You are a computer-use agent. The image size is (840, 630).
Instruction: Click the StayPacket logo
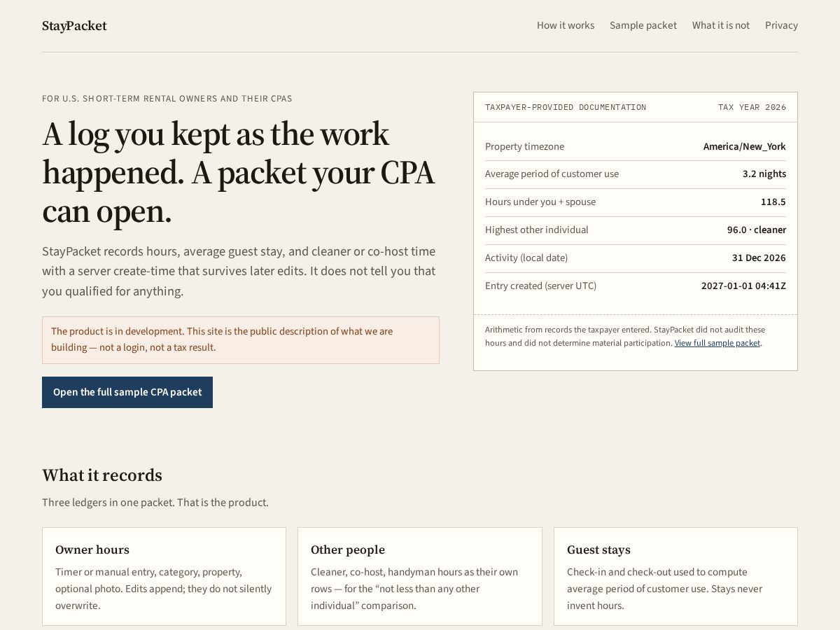tap(74, 26)
